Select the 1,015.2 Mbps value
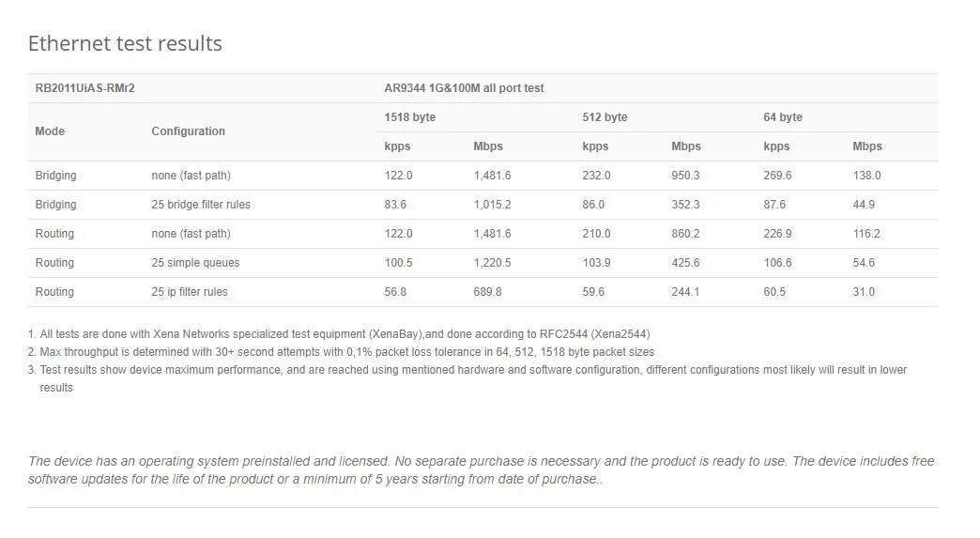 coord(492,205)
